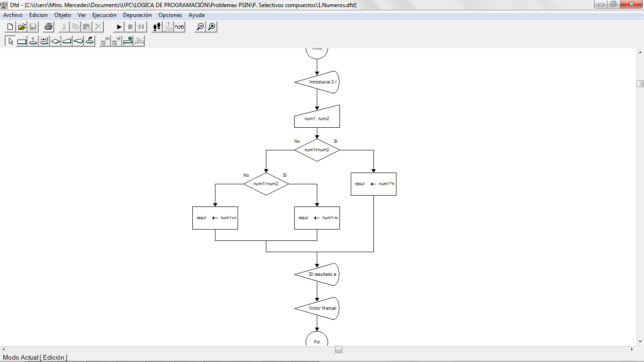Select the arrow cursor tool
This screenshot has height=362, width=644.
pyautogui.click(x=10, y=41)
